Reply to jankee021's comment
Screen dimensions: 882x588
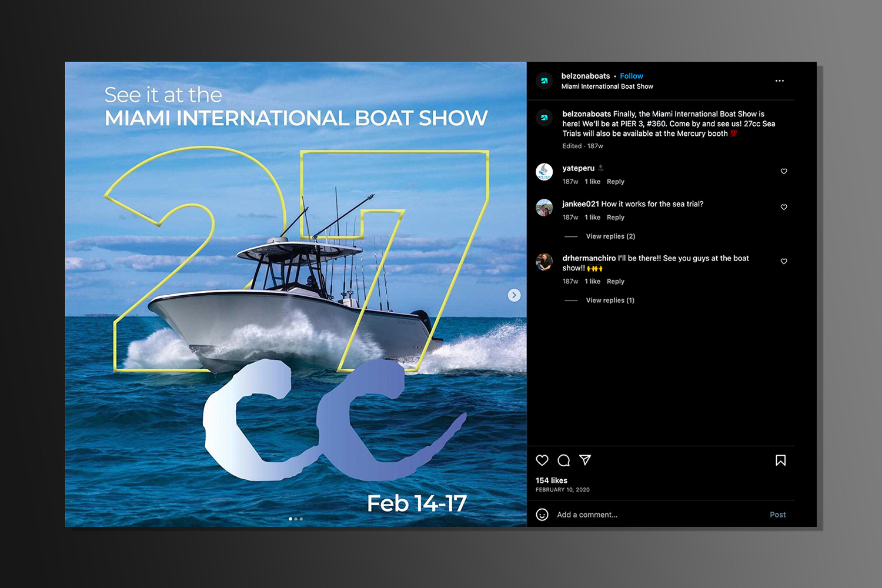[616, 218]
